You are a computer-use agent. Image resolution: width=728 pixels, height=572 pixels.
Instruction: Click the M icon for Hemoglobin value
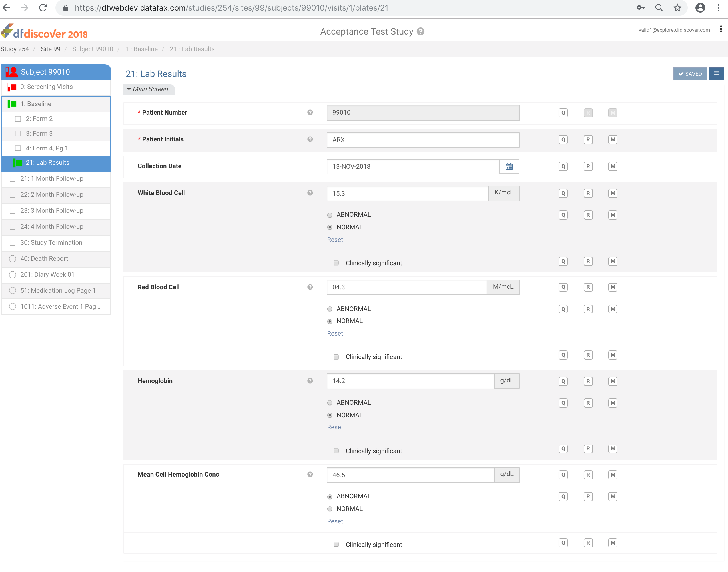point(612,381)
